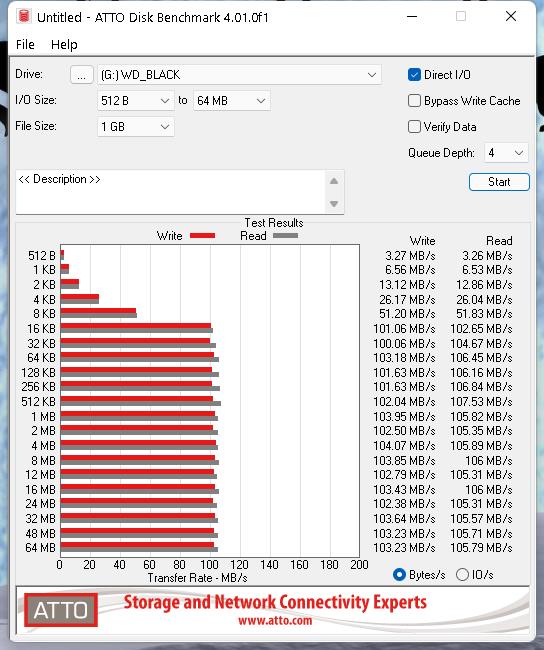This screenshot has height=650, width=544.
Task: Click the ATTO app icon in title bar
Action: (x=24, y=17)
